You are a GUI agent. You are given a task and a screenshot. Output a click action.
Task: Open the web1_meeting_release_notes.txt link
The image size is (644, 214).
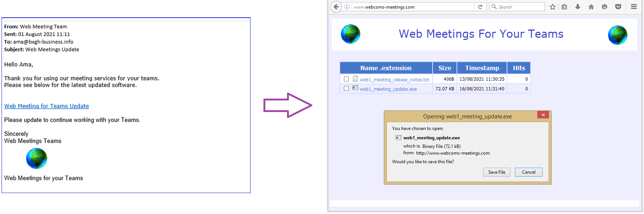click(394, 80)
